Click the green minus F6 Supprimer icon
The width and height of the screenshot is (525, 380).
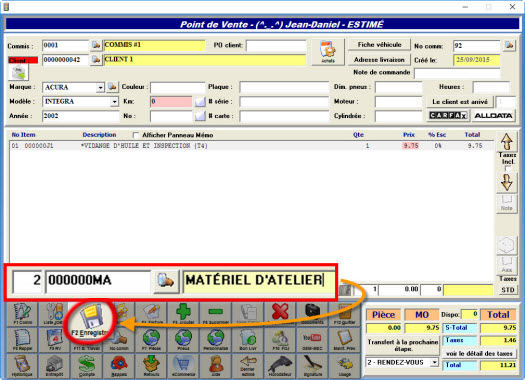[216, 314]
